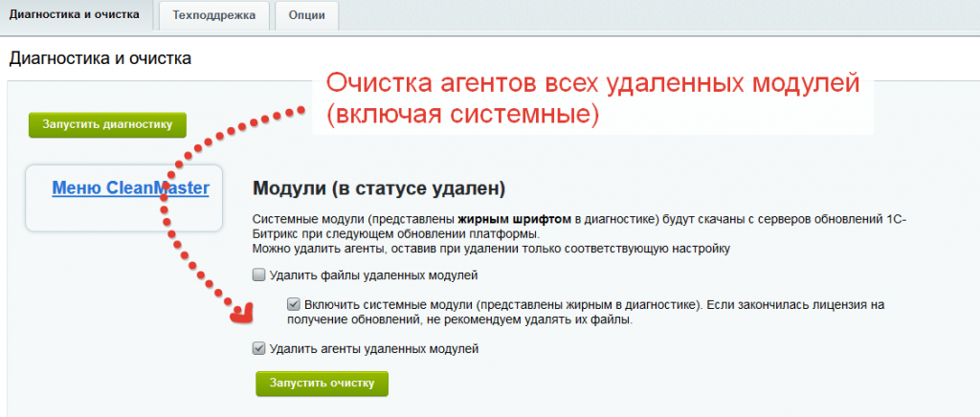Click the red (включая системные) annotation line
Image resolution: width=980 pixels, height=417 pixels.
(x=463, y=115)
